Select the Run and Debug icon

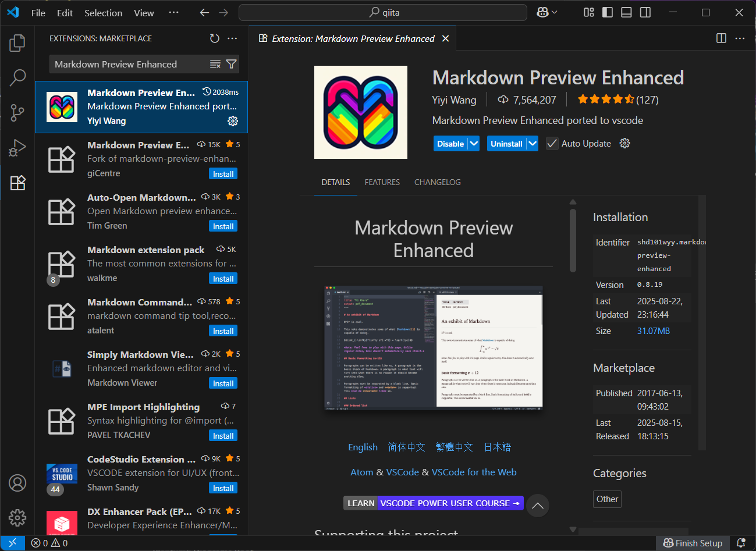click(17, 148)
